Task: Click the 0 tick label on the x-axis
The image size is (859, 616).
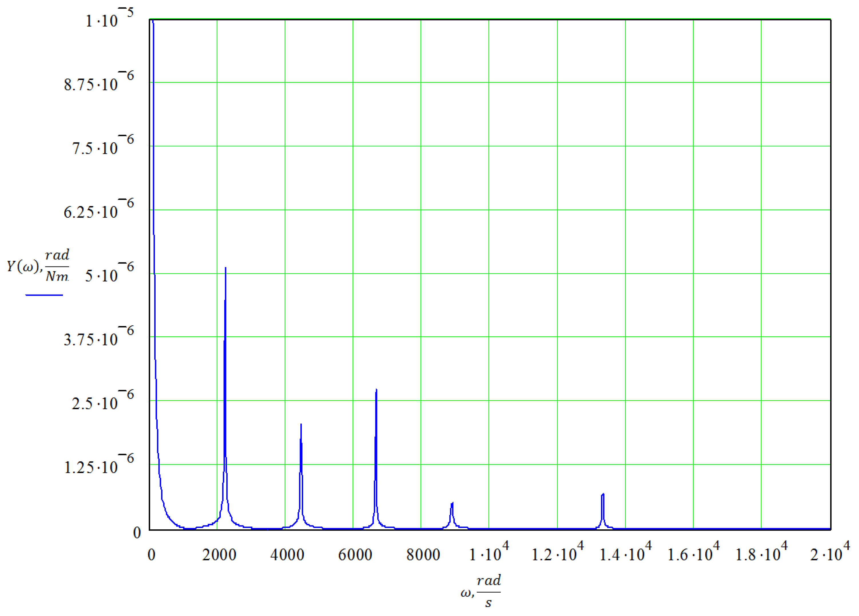Action: click(x=152, y=555)
